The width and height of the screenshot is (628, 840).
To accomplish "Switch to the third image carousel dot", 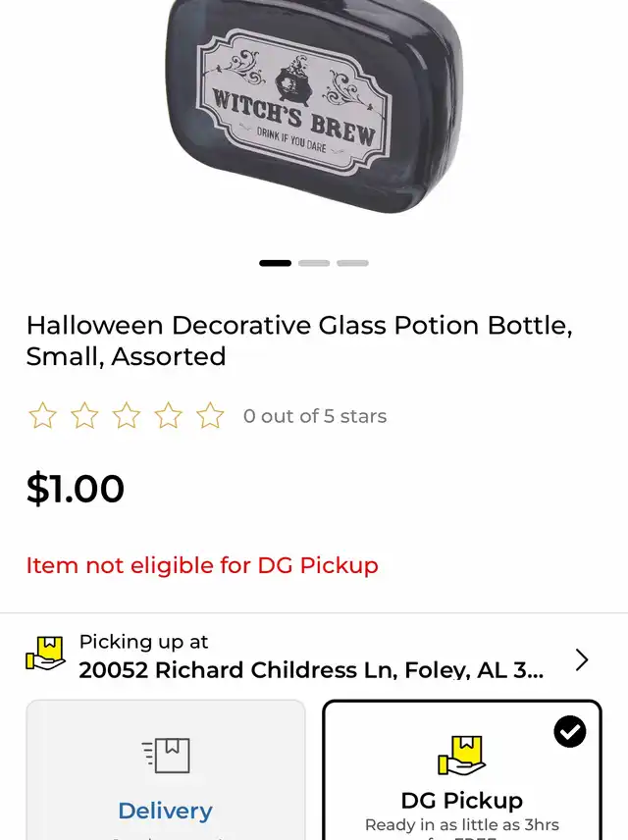I will [x=352, y=263].
